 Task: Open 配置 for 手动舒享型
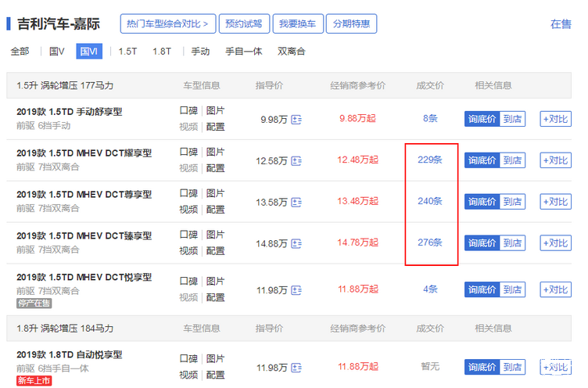point(215,127)
